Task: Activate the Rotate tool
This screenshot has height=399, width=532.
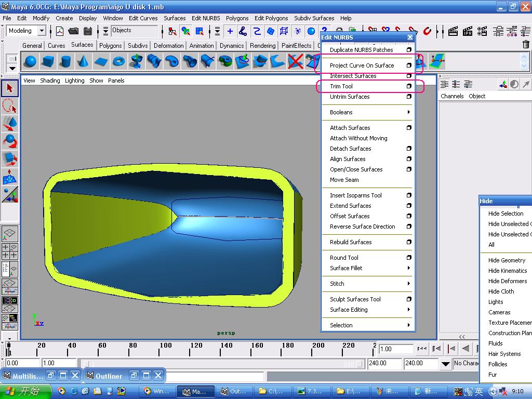Action: (x=10, y=141)
